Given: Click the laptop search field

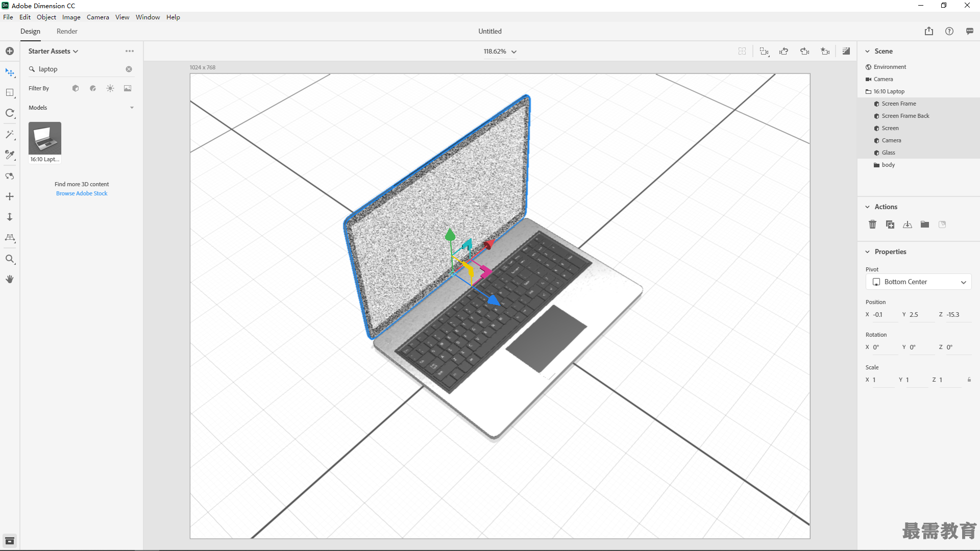Looking at the screenshot, I should pos(81,69).
